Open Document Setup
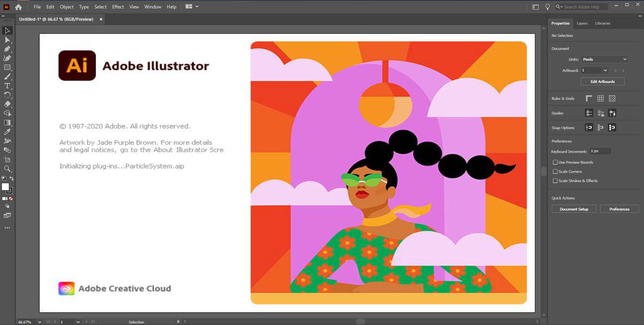This screenshot has height=325, width=644. click(574, 209)
